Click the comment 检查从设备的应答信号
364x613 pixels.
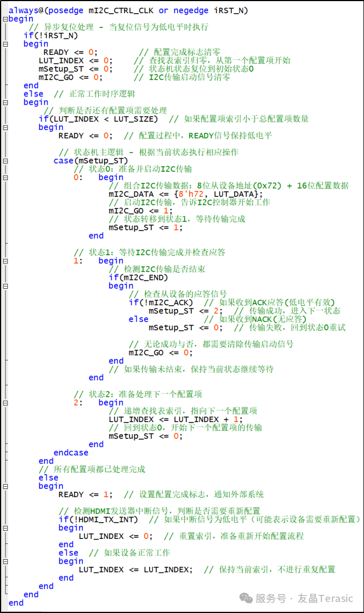[x=178, y=294]
